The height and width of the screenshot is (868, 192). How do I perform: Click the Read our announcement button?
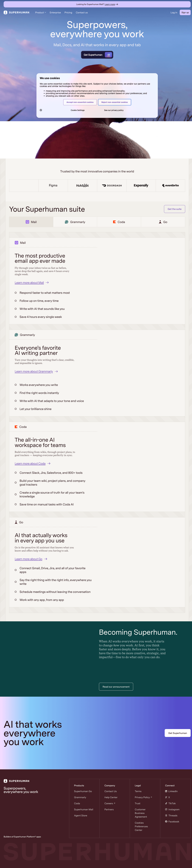[116, 687]
